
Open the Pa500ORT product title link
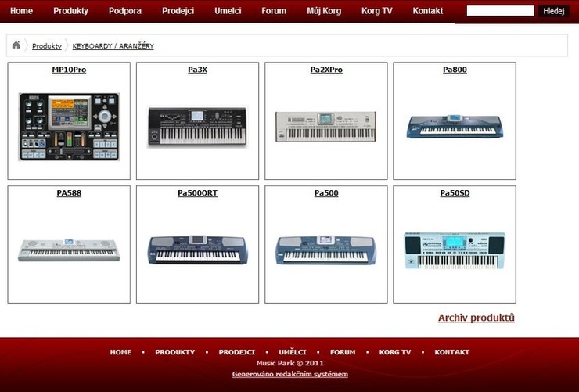(197, 193)
